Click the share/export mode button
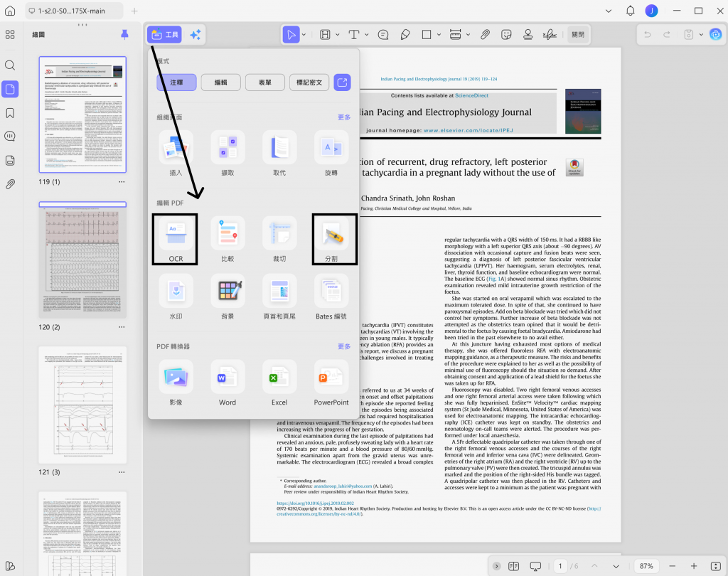Viewport: 728px width, 576px height. (x=342, y=82)
